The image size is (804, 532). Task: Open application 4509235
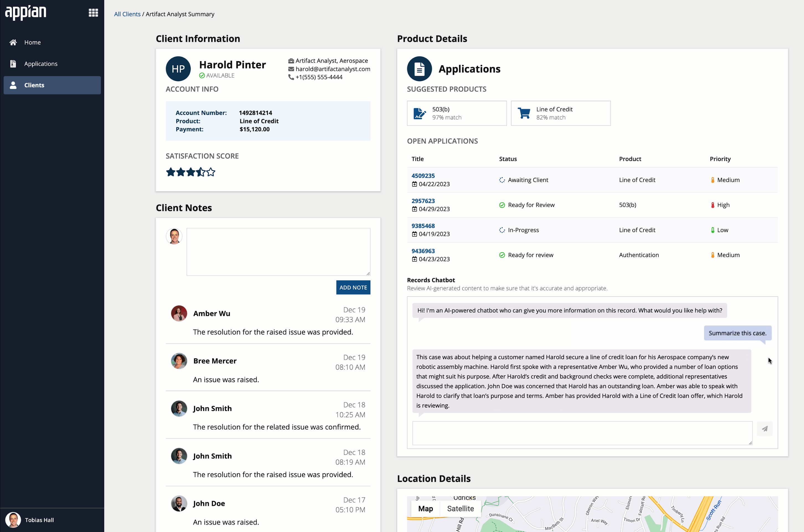click(423, 176)
